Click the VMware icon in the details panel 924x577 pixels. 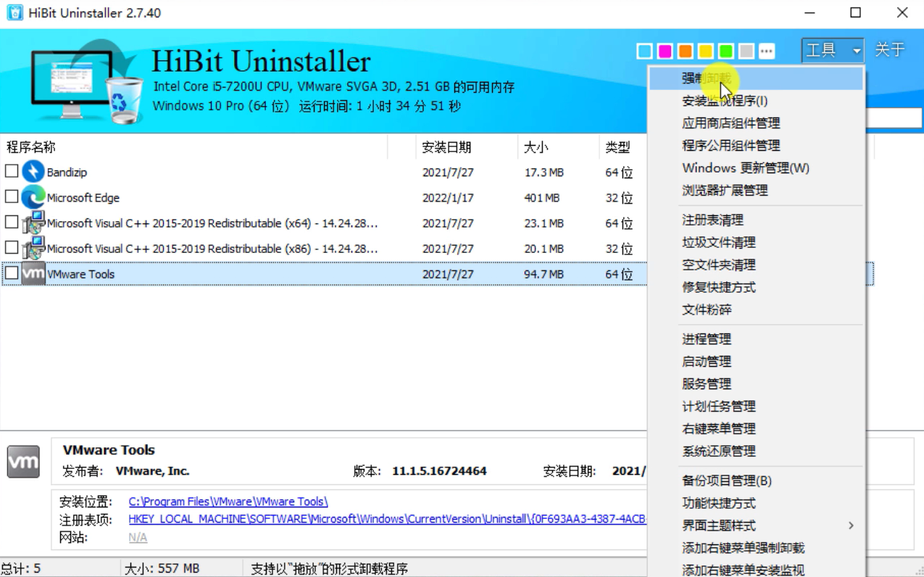[x=22, y=462]
